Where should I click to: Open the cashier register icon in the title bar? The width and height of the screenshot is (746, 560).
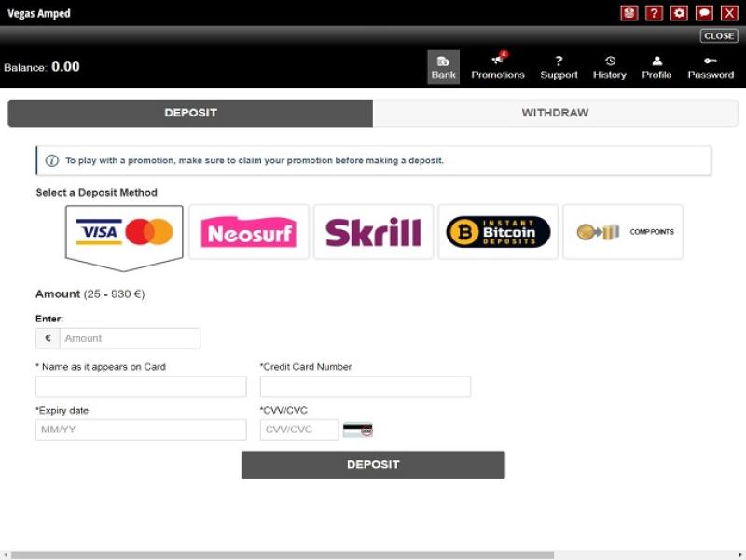(x=629, y=13)
